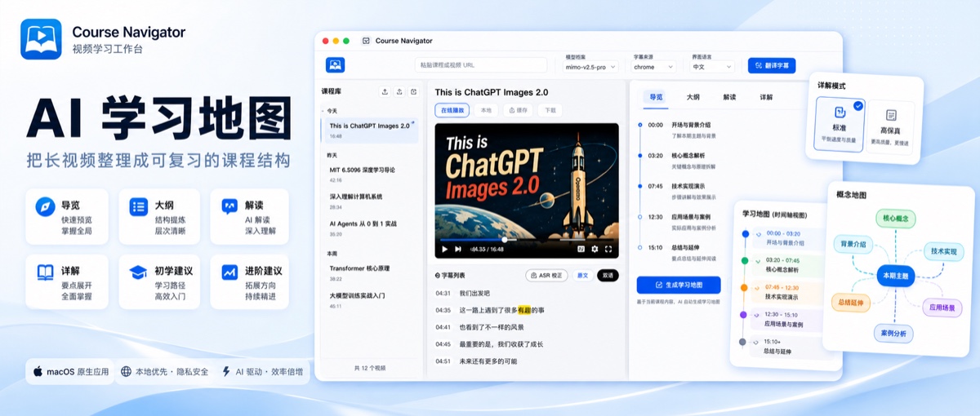Select the 缓存 source option

[519, 110]
